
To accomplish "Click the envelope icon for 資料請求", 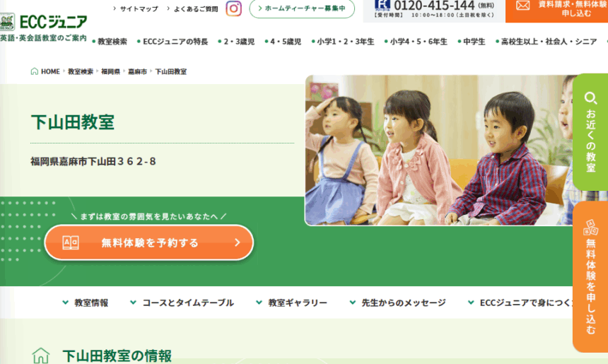I will point(522,6).
